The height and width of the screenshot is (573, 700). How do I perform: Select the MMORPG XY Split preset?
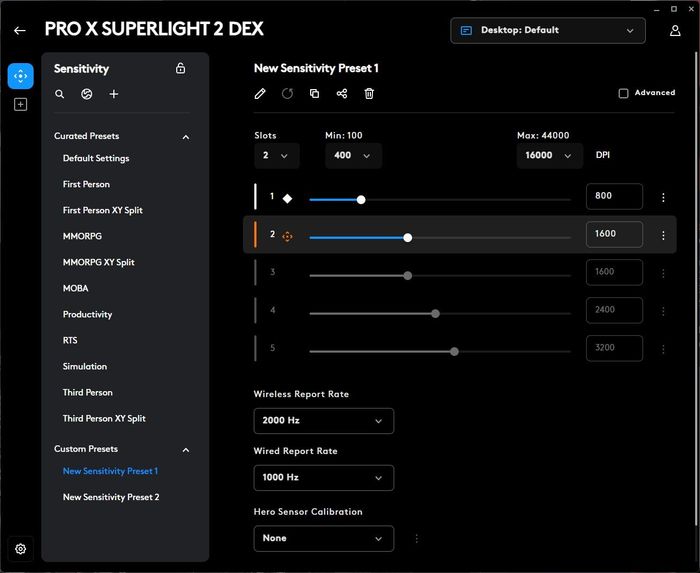pos(99,262)
